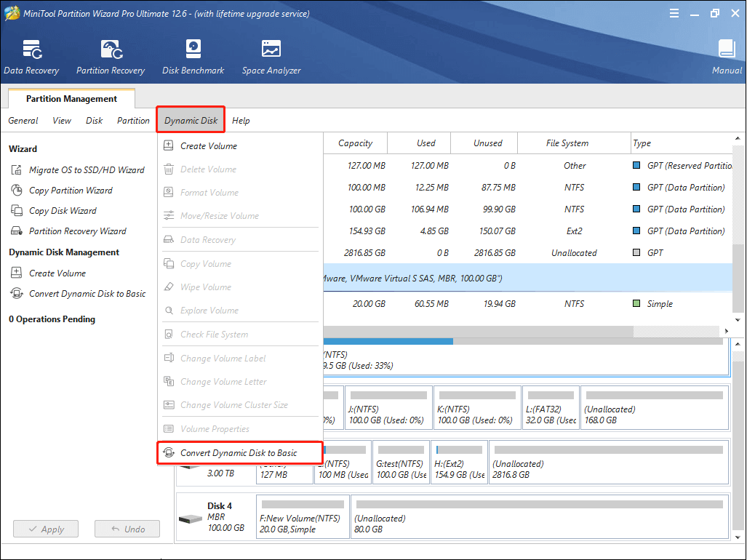Click the Copy Disk Wizard icon

[x=17, y=210]
